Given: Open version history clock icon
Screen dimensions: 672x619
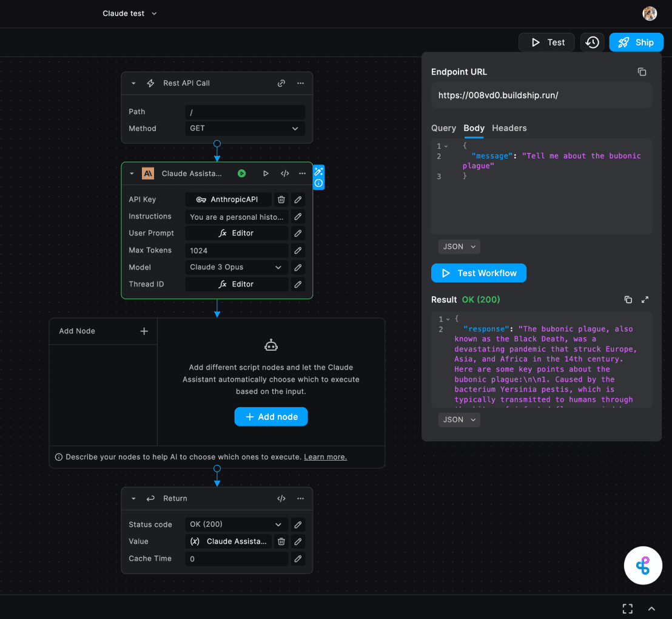Looking at the screenshot, I should click(x=592, y=42).
